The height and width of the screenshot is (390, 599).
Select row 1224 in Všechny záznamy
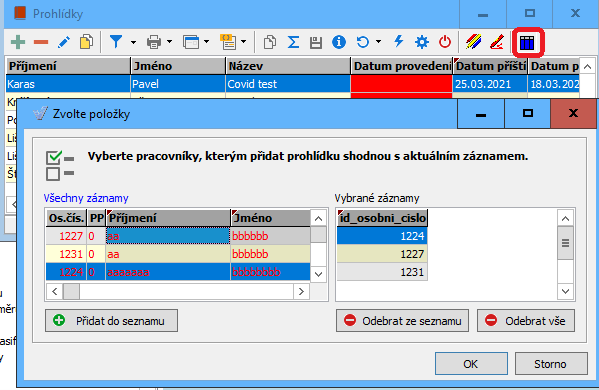coord(178,272)
